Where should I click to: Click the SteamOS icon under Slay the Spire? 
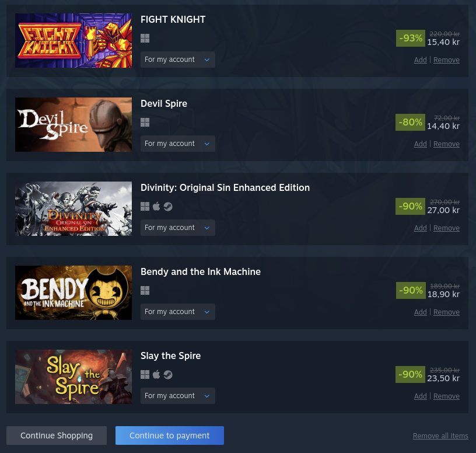coord(168,375)
